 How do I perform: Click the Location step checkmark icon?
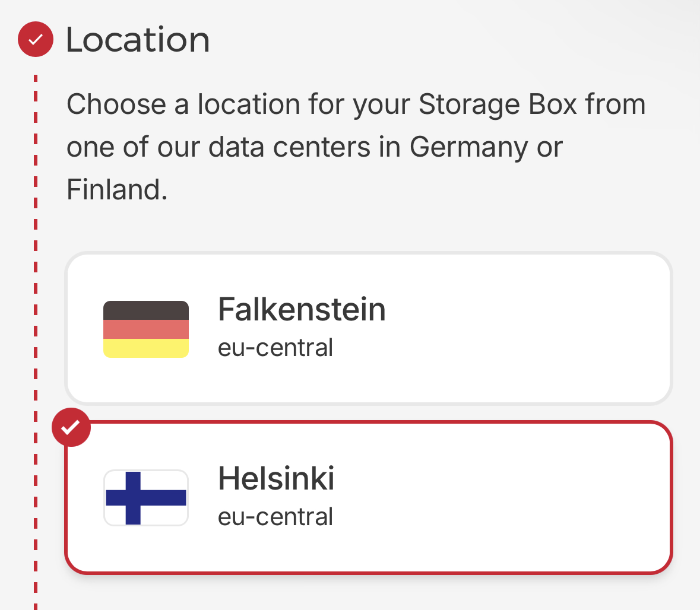point(36,39)
